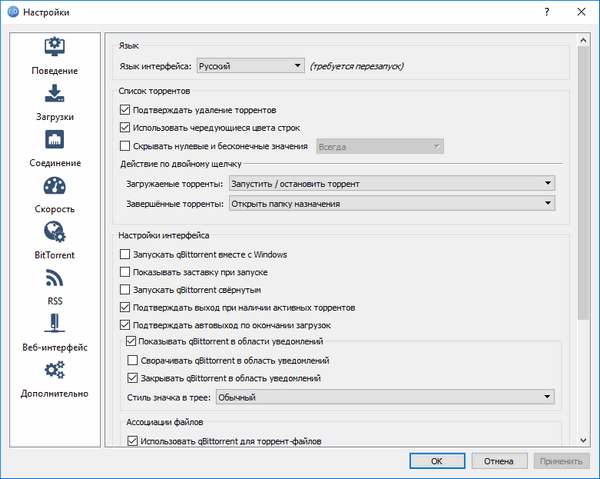Enable Запускать qBittorrent вместе с Windows

(x=125, y=254)
